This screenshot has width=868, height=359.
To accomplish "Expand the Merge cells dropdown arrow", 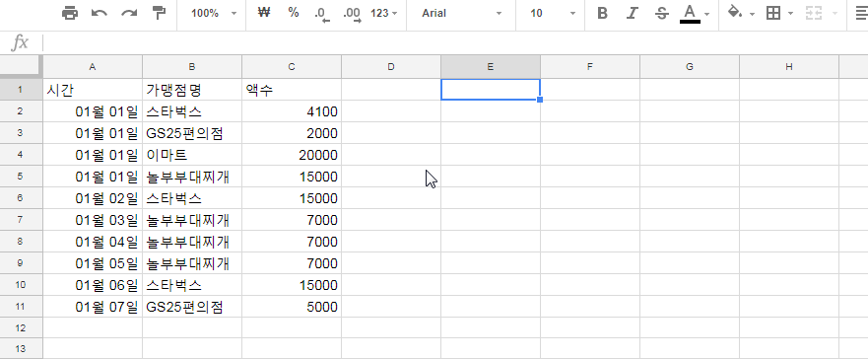I will coord(834,14).
